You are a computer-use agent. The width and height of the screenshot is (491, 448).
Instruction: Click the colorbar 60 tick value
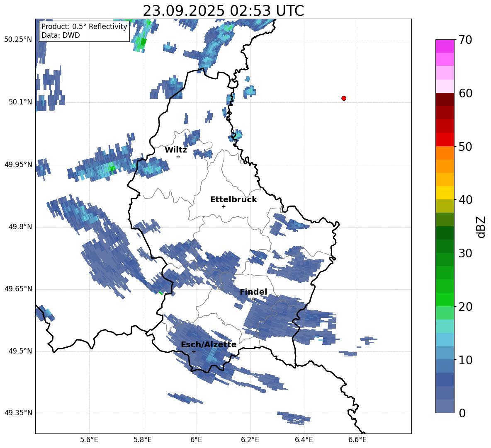(x=465, y=93)
